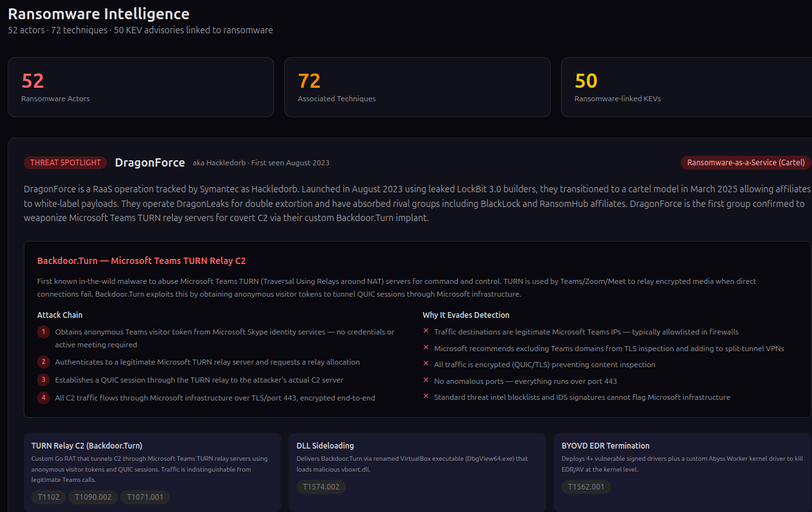Select 'Traffic destinations are legitimate Microsoft Teams IPs' line
Viewport: 812px width, 512px height.
[586, 332]
